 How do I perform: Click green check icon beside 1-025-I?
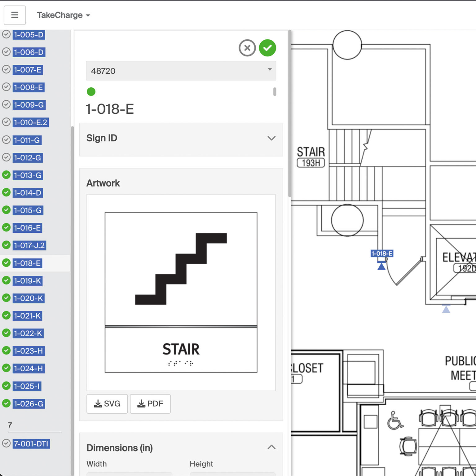point(6,386)
